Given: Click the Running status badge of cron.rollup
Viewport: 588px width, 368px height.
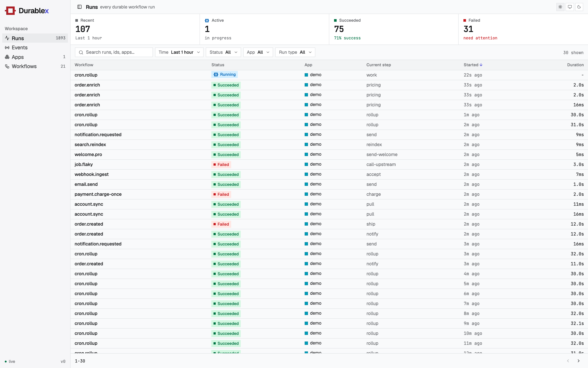Looking at the screenshot, I should tap(224, 75).
